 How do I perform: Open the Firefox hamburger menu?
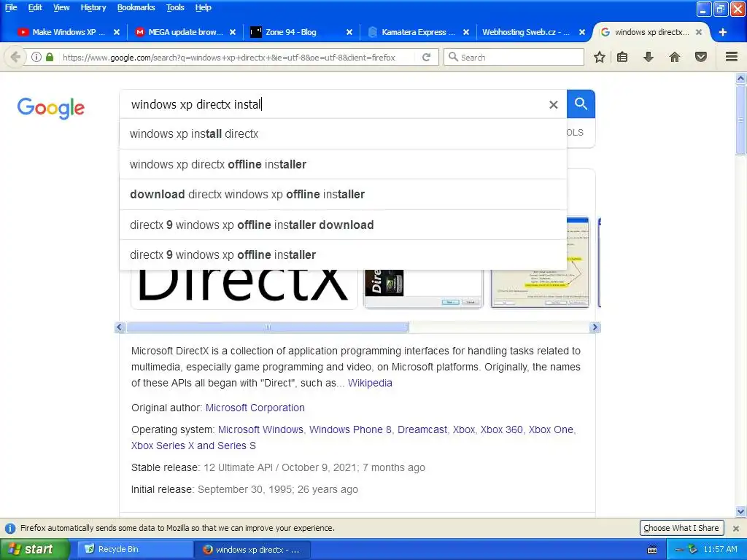[732, 57]
